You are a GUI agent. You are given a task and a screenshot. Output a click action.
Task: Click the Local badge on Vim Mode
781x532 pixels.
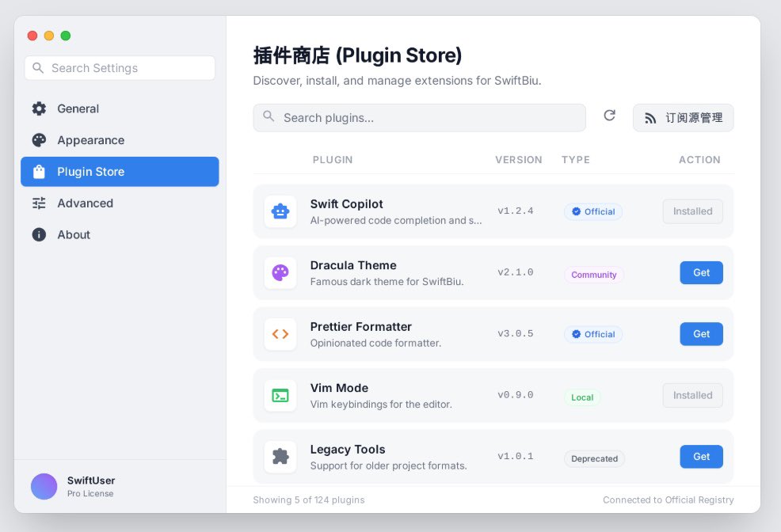[582, 397]
